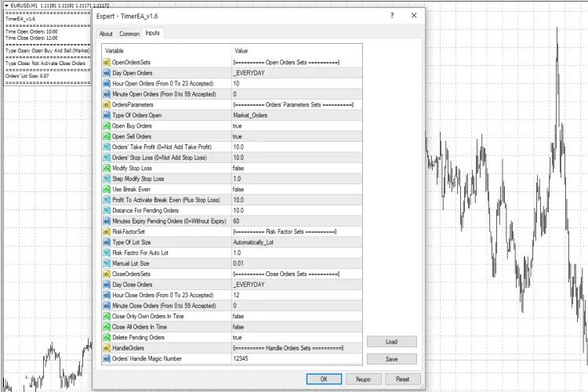Viewport: 588px width, 392px height.
Task: Click the help question mark in title bar
Action: point(392,16)
